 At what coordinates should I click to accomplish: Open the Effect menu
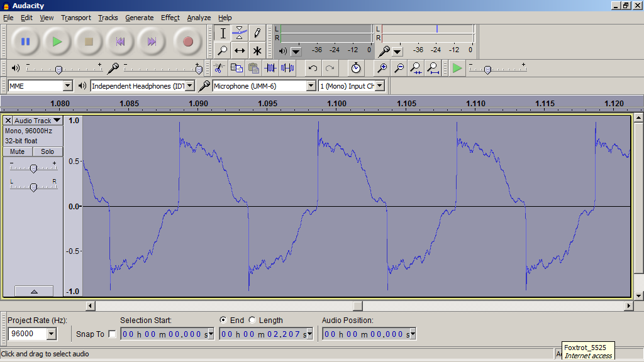click(170, 18)
